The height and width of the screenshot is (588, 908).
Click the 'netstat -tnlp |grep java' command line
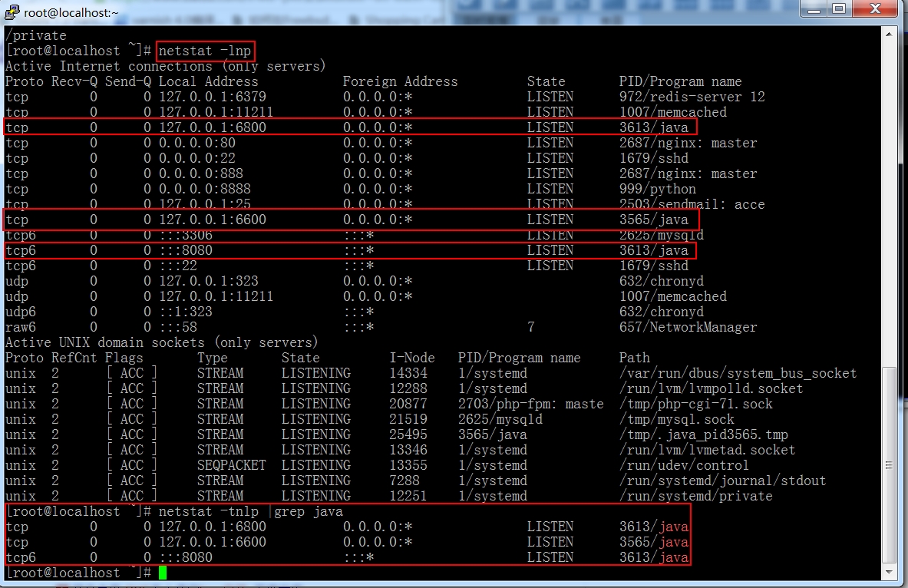point(174,511)
